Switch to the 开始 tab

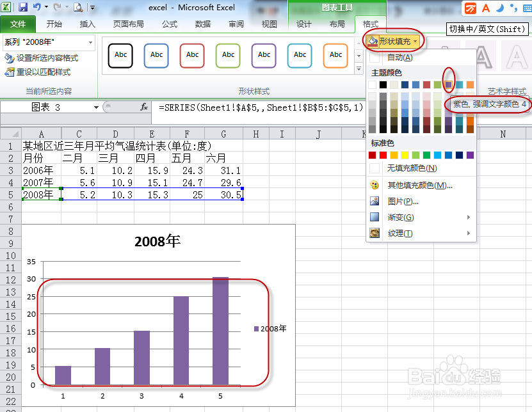tap(54, 24)
